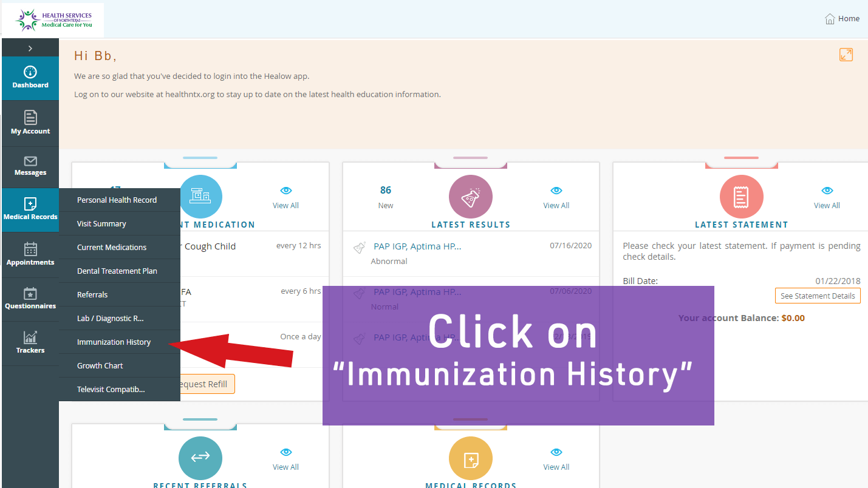Click the Latest Statement receipt icon
Screen dimensions: 868x488
(741, 197)
